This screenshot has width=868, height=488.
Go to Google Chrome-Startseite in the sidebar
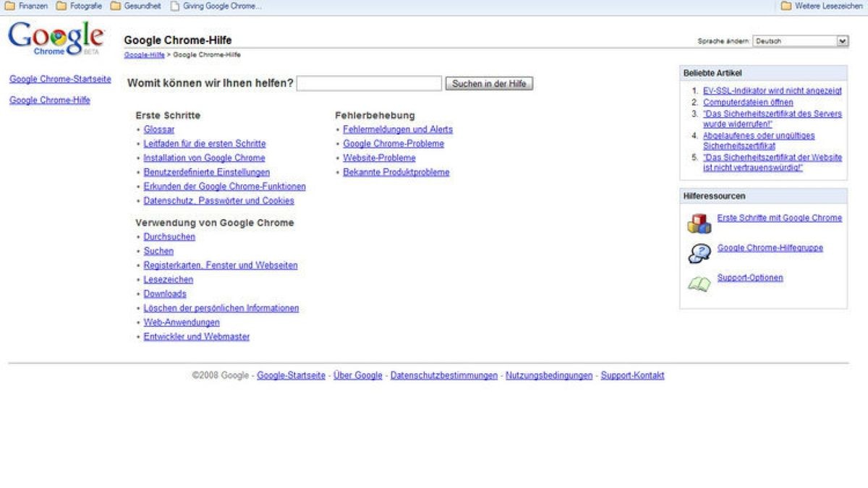[59, 79]
